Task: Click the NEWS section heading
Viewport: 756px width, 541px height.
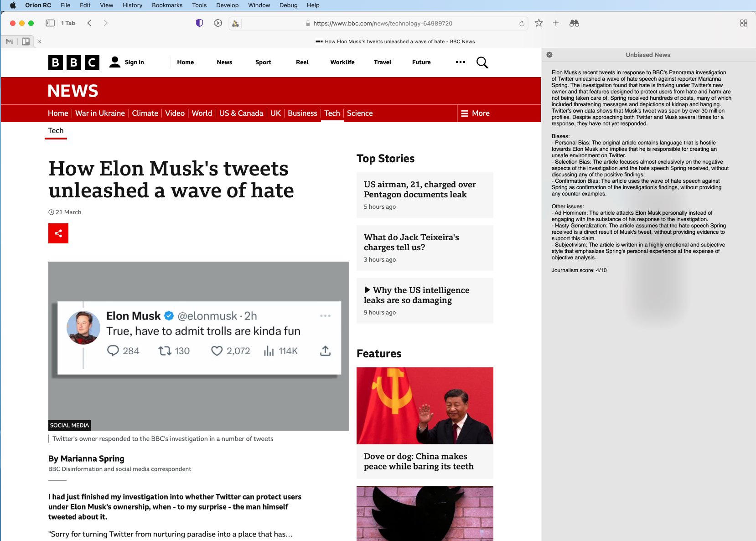Action: click(x=73, y=91)
